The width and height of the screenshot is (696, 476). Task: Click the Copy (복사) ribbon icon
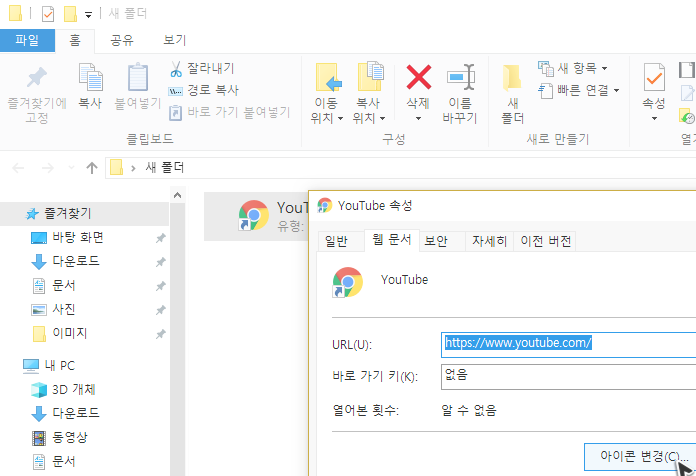point(91,77)
